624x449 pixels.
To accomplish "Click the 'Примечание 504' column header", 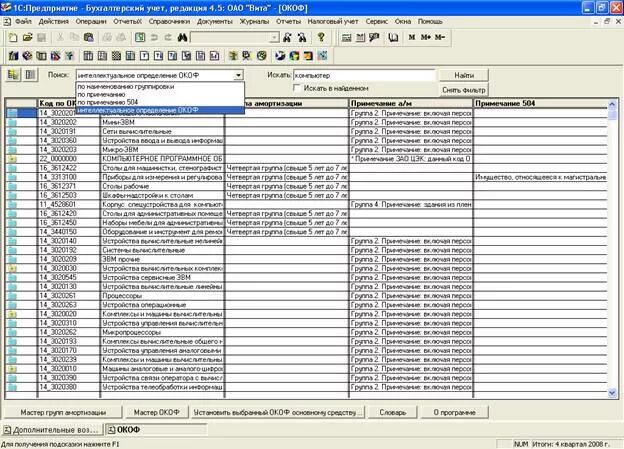I will [x=540, y=103].
